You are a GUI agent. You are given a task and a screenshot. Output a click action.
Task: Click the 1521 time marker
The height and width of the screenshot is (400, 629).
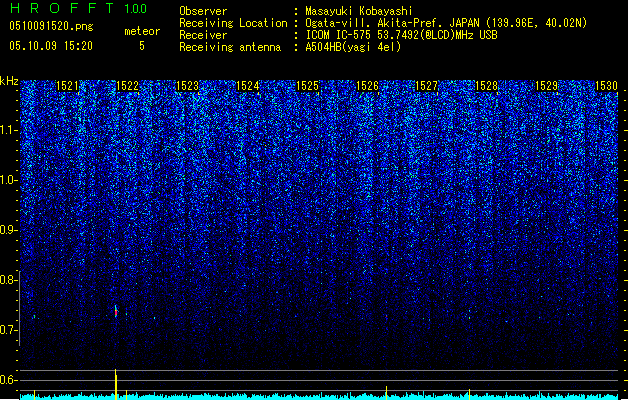tap(67, 86)
